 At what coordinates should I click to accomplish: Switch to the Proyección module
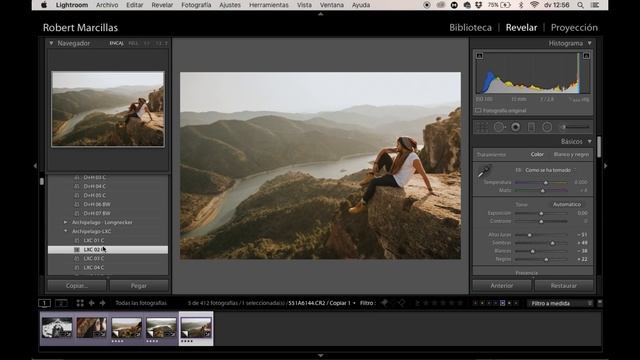(574, 27)
